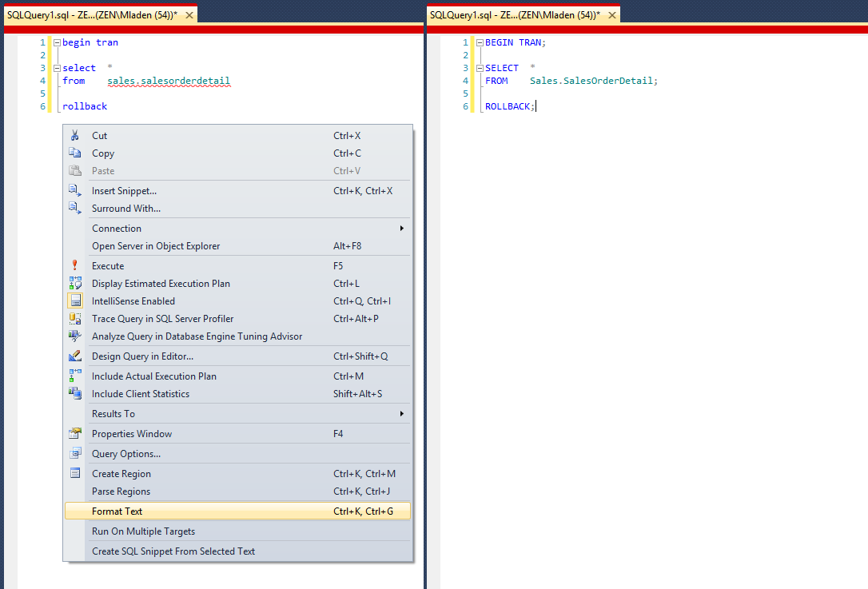
Task: Choose Format Text from the context menu
Action: pos(117,511)
